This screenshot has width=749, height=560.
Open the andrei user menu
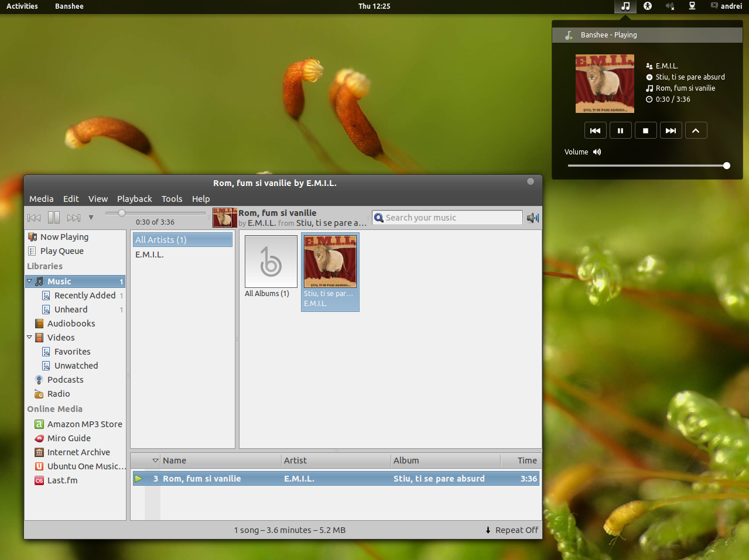[x=726, y=6]
